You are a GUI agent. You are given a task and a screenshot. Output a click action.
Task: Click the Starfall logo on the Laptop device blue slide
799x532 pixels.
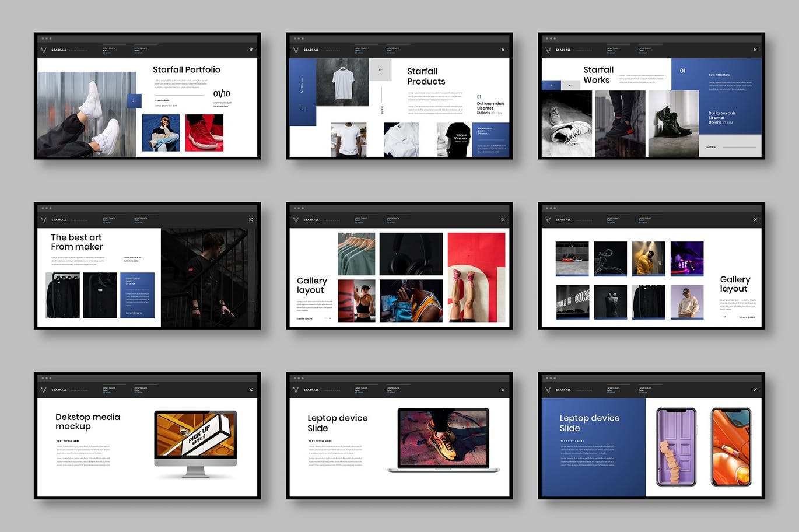548,390
